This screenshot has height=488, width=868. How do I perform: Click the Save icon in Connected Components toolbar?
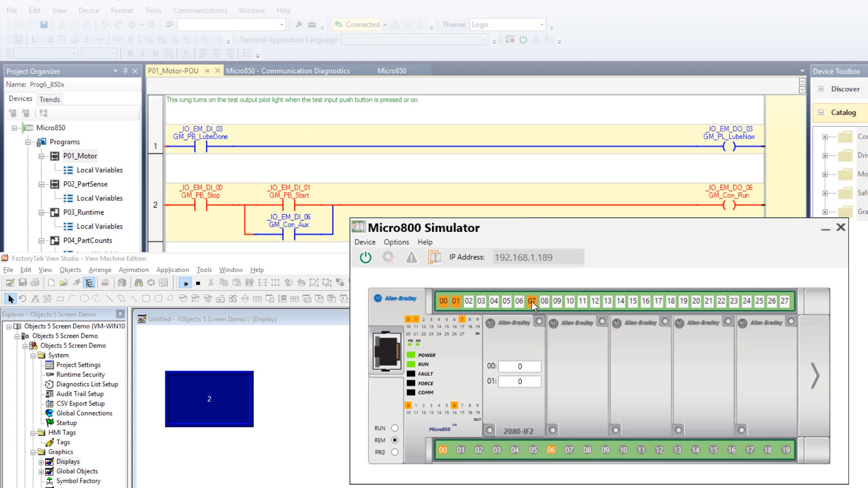pos(44,24)
